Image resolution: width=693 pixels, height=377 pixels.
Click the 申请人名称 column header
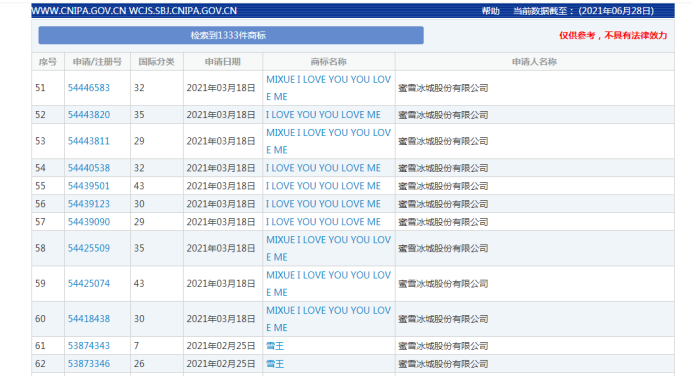pyautogui.click(x=534, y=62)
